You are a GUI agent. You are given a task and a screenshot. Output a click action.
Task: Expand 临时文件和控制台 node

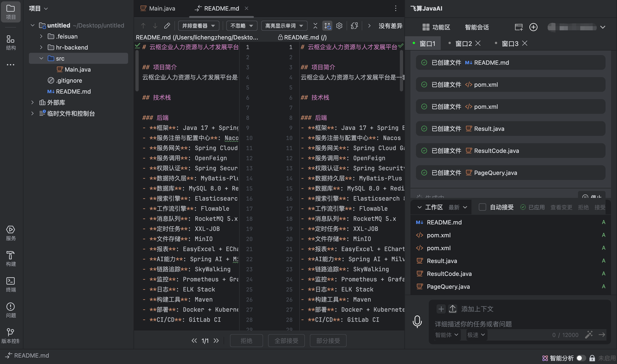tap(33, 114)
